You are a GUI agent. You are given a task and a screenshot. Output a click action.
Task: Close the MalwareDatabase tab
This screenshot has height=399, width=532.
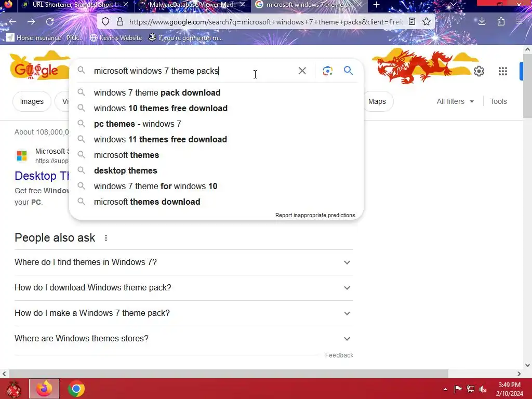pyautogui.click(x=243, y=4)
